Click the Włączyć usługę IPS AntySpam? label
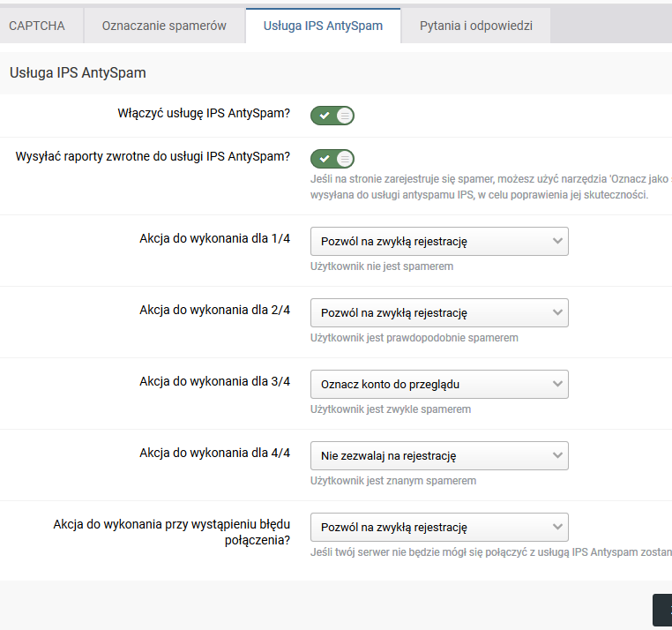 tap(204, 113)
